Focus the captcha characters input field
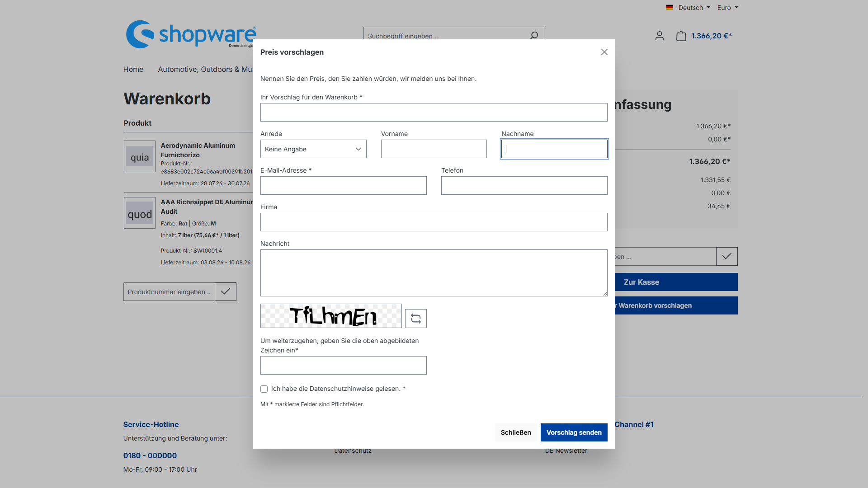Viewport: 868px width, 488px height. point(344,366)
